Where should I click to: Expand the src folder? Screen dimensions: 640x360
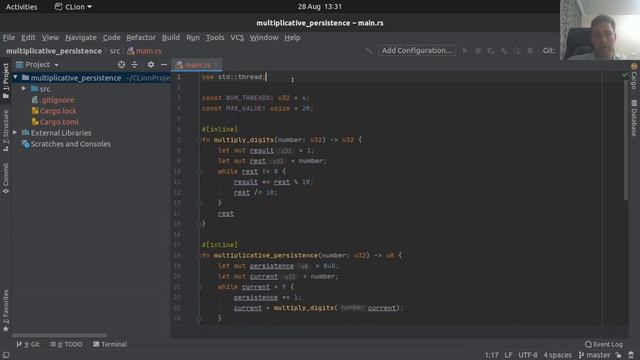coord(24,89)
